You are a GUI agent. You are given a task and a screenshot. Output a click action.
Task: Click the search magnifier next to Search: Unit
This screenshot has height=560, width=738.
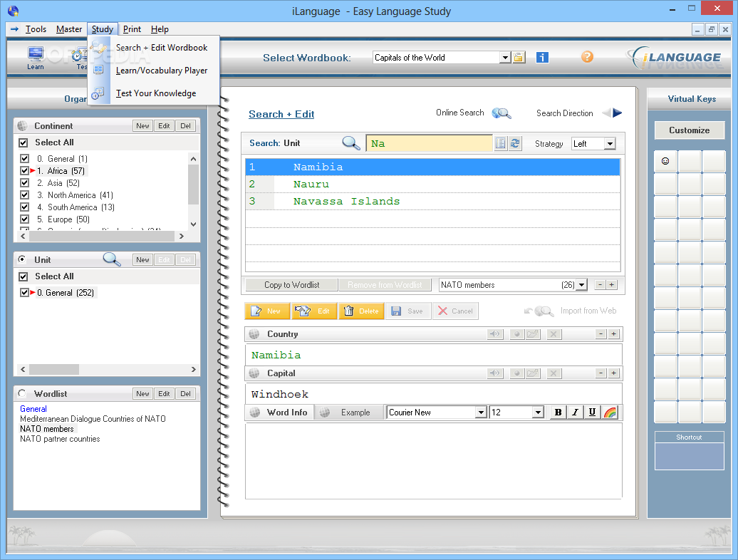(x=351, y=142)
